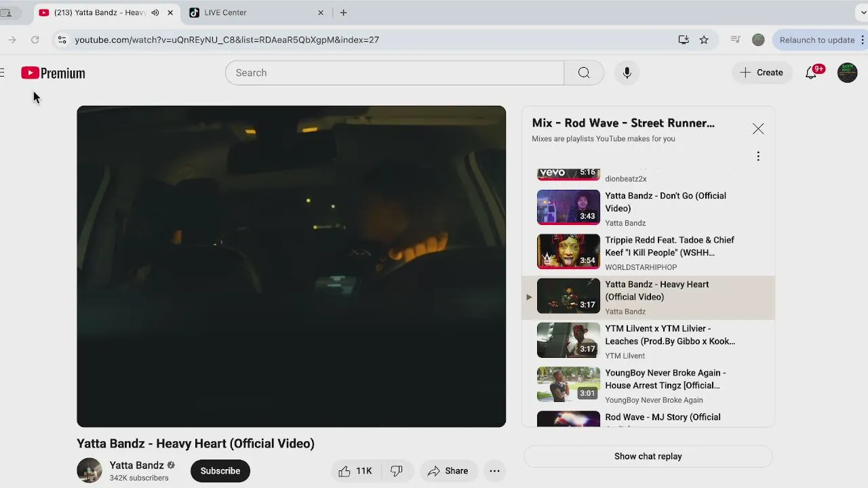
Task: Click the search magnifier button
Action: tap(584, 73)
